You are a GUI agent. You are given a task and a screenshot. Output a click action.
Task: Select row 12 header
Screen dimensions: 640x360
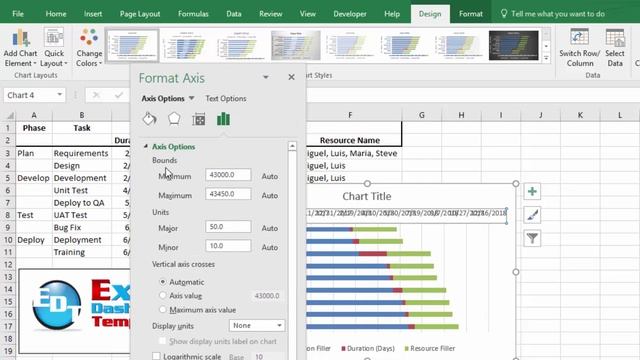(8, 264)
